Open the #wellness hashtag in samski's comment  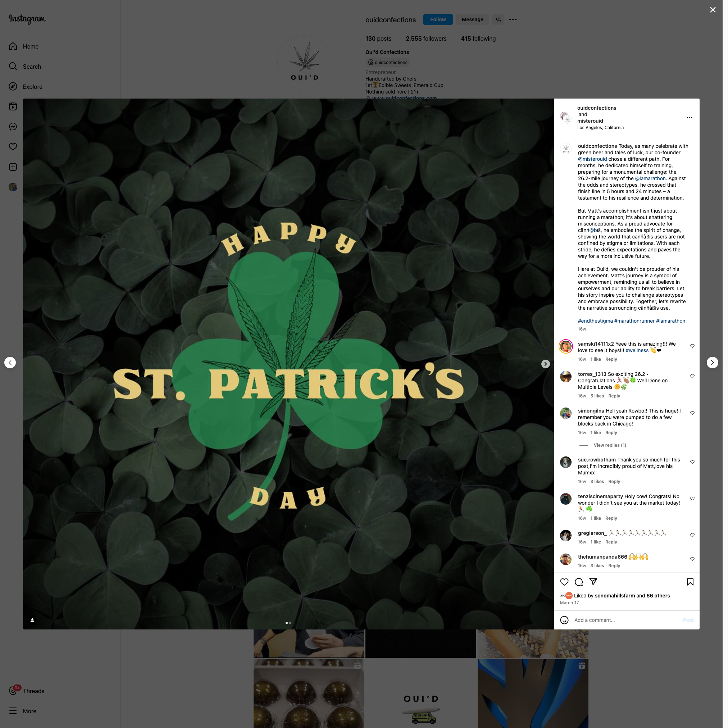(637, 350)
